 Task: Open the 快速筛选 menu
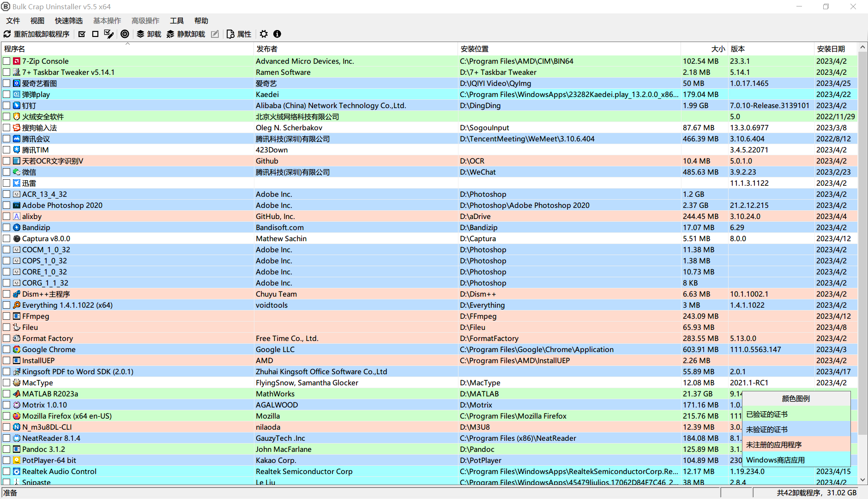point(69,21)
